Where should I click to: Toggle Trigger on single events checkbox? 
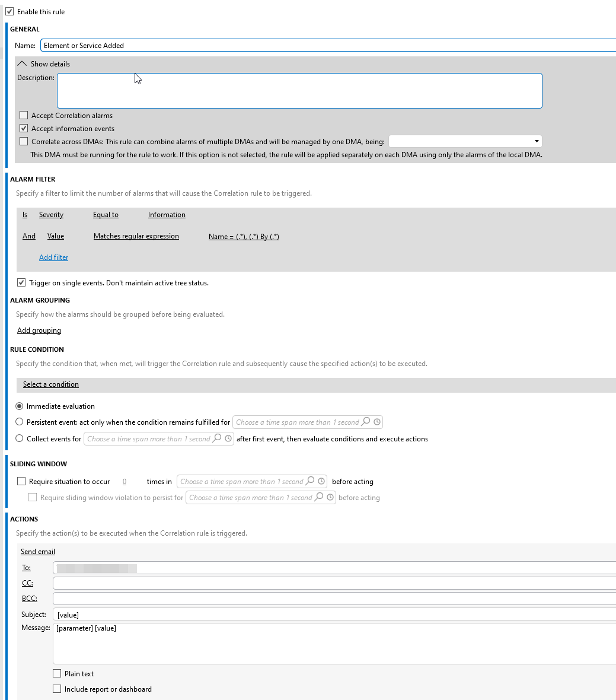(x=21, y=282)
